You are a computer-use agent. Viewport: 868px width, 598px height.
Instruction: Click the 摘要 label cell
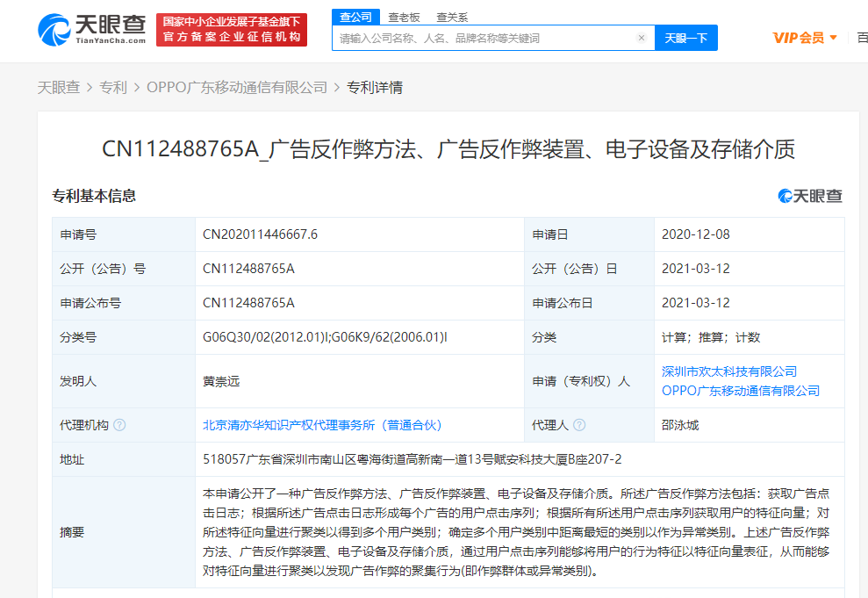point(124,532)
